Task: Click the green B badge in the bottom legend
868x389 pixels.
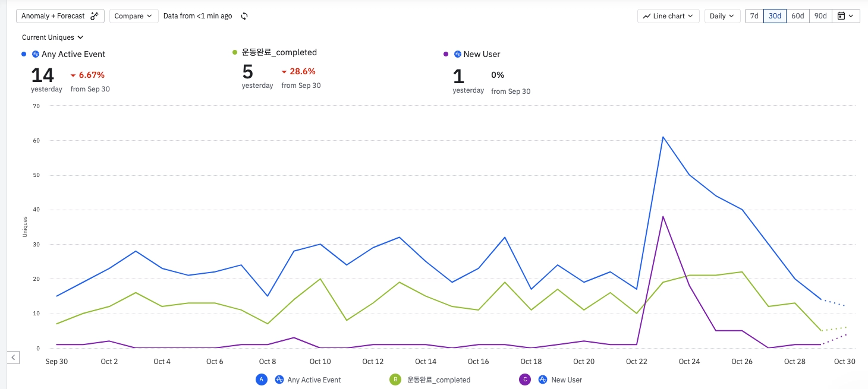Action: click(395, 379)
